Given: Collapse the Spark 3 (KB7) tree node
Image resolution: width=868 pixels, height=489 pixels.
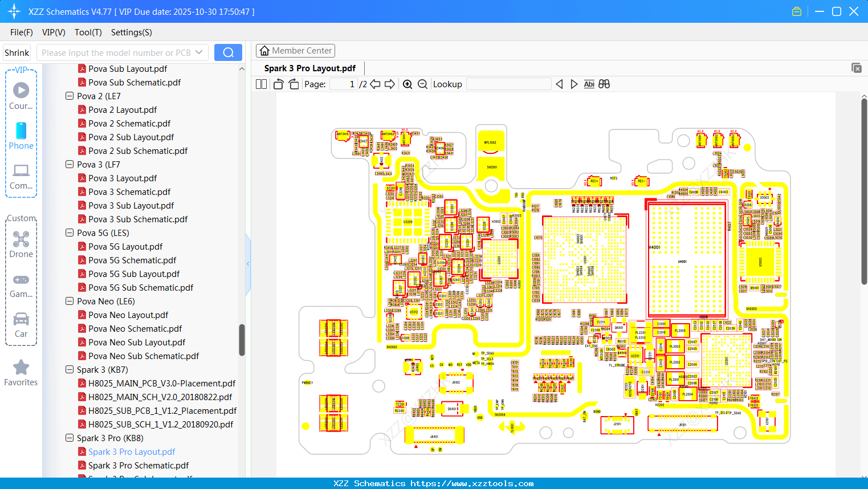Looking at the screenshot, I should click(x=69, y=369).
